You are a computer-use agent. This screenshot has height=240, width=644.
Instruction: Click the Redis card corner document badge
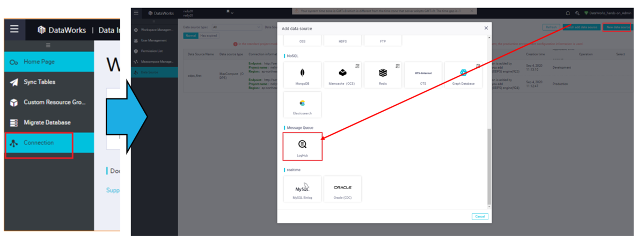[x=398, y=66]
